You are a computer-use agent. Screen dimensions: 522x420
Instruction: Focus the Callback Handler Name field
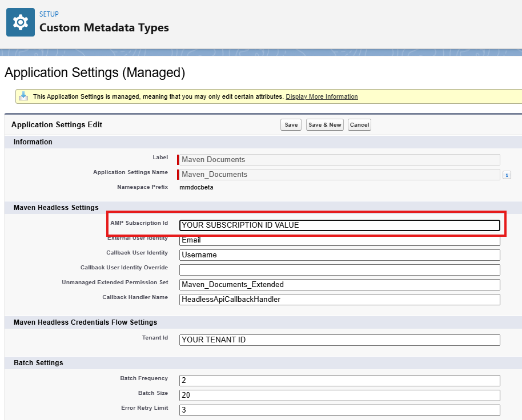[x=339, y=299]
